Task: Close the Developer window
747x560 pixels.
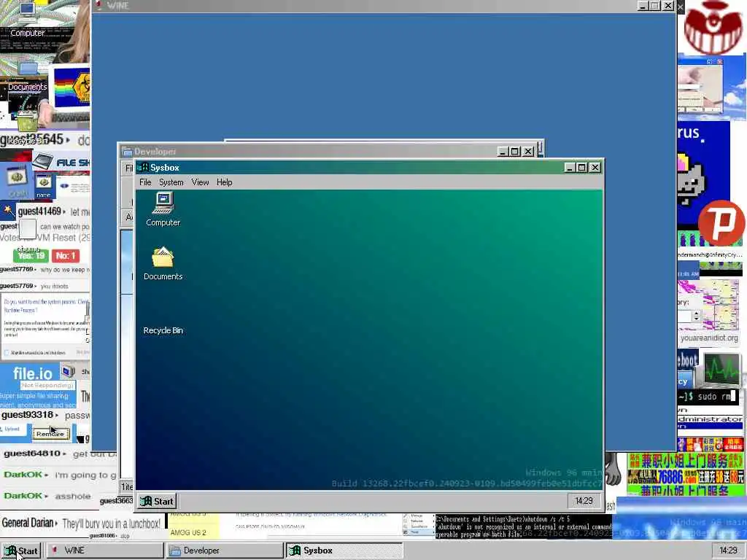Action: tap(528, 152)
